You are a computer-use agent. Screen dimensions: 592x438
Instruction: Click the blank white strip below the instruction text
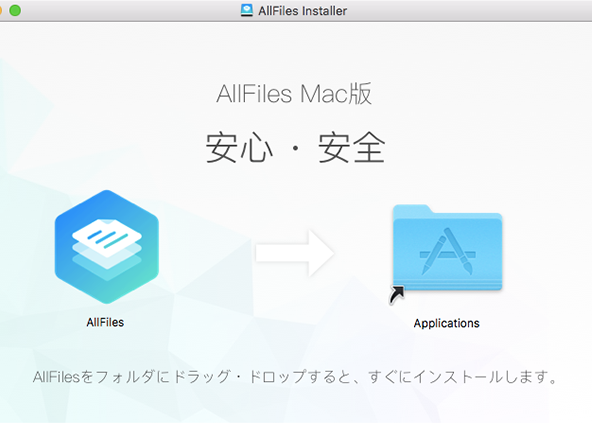point(296,430)
